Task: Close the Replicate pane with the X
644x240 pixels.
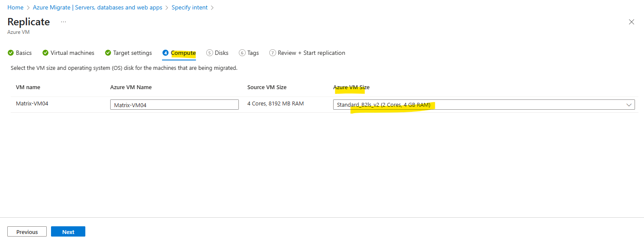Action: point(631,22)
